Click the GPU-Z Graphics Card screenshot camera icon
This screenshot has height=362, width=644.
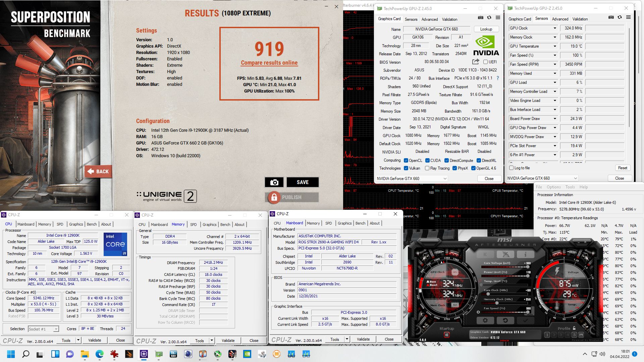480,18
